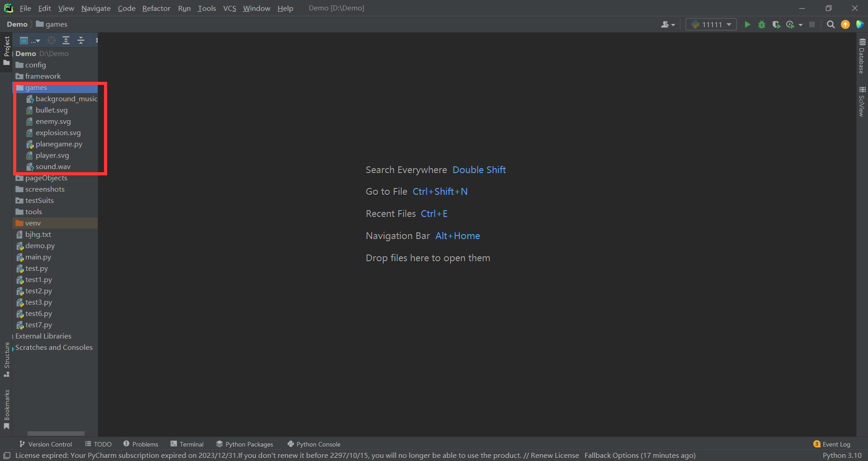Toggle the Database side panel
Screen dimensions: 868x461
pos(862,56)
